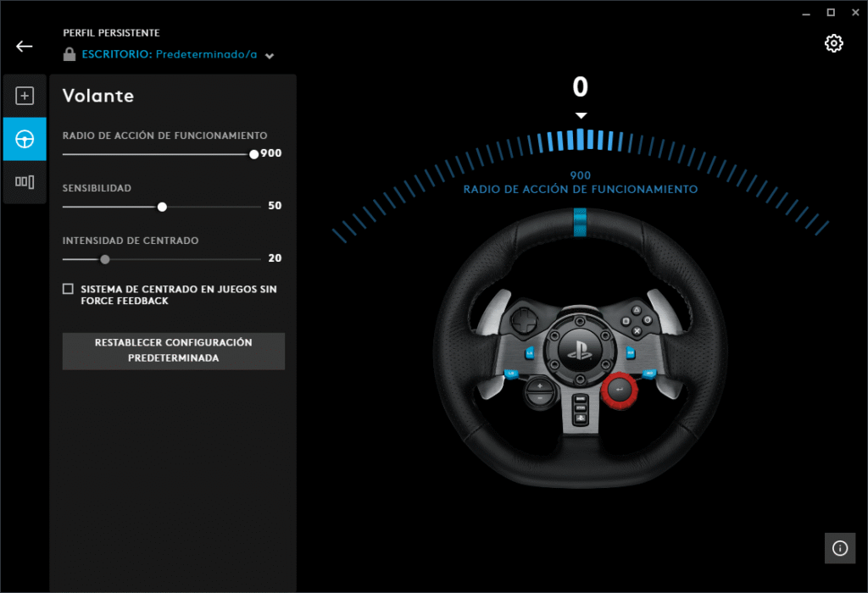
Task: Click the red rotary dial on the wheel
Action: point(619,388)
